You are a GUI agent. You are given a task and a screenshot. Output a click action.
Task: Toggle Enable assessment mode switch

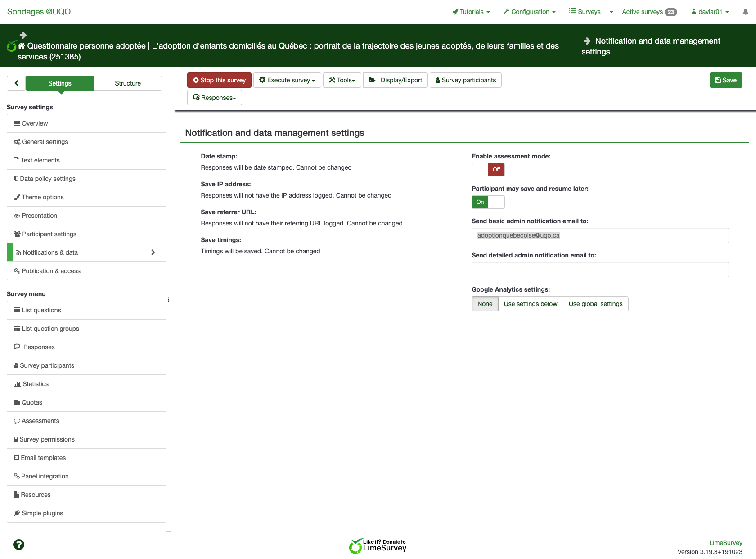[x=488, y=170]
